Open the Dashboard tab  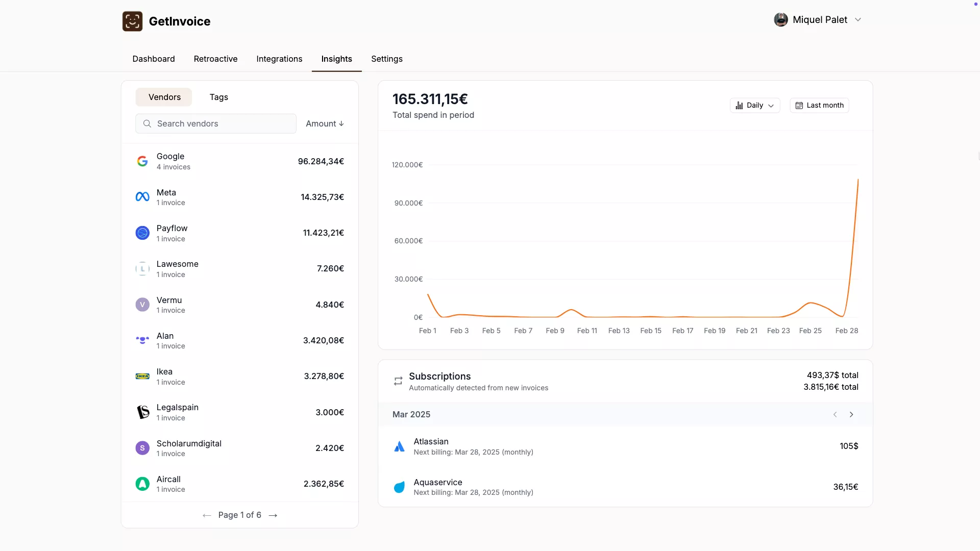pyautogui.click(x=153, y=59)
